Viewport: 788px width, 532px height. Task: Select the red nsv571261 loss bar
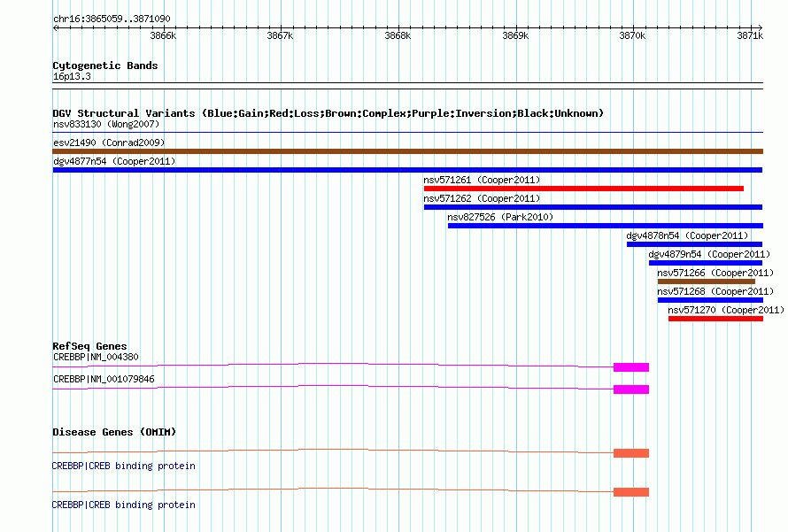point(583,189)
